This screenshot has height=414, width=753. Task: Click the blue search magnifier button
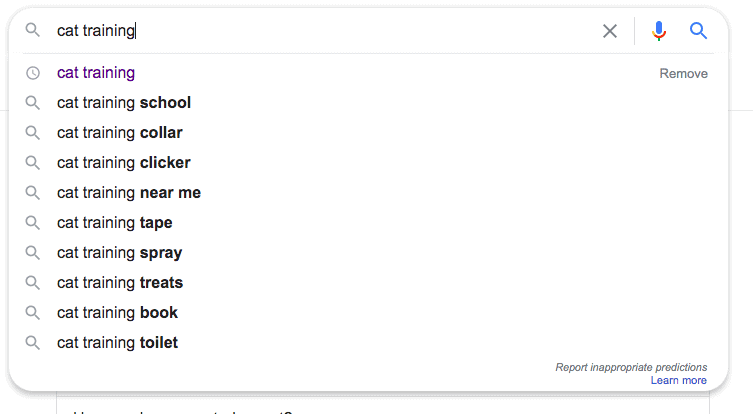tap(698, 31)
